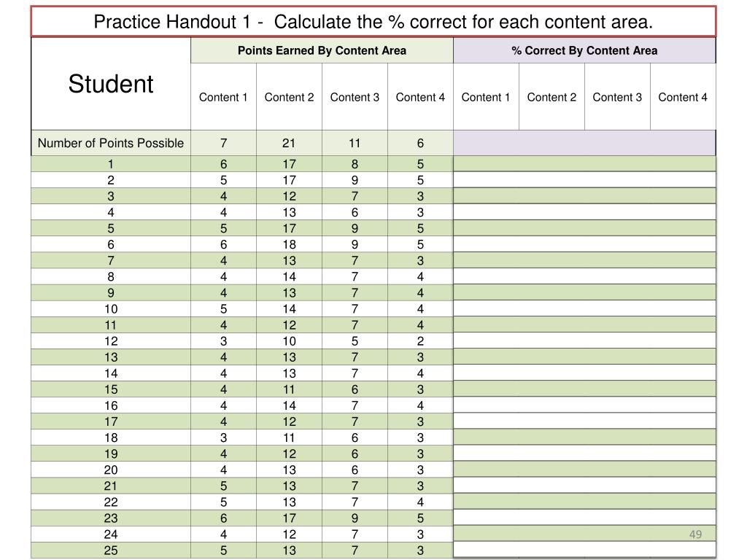Viewport: 747px width, 560px height.
Task: Select the Student header cell
Action: click(x=111, y=84)
